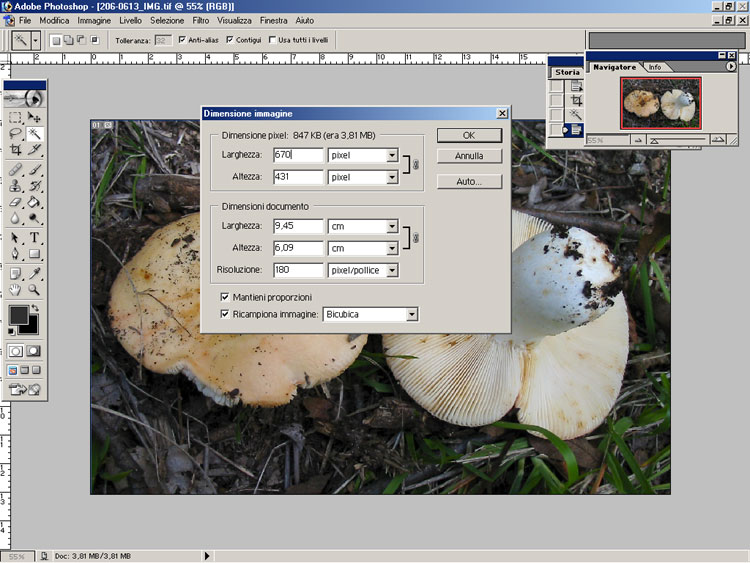
Task: Open the Bicubica resampling dropdown
Action: [411, 314]
